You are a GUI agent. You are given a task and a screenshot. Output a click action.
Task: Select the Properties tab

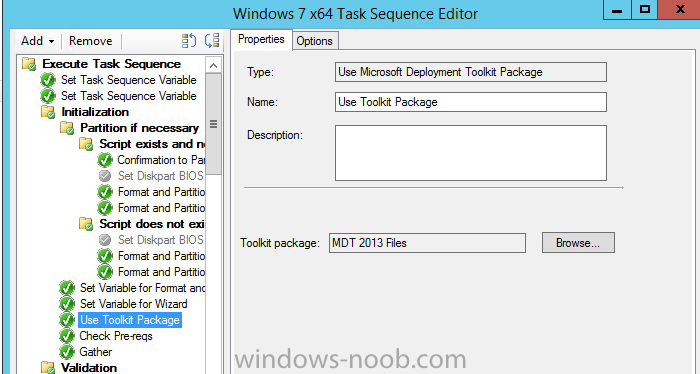coord(261,39)
